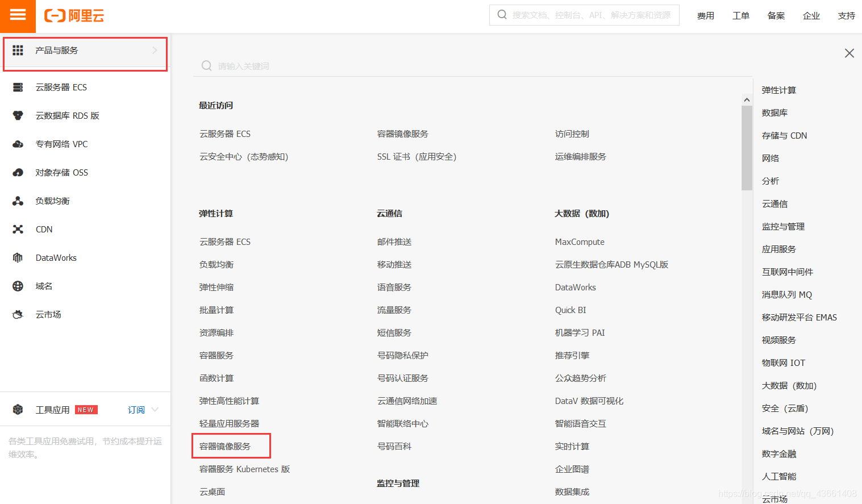Click the scrollbar up arrow
Screen dimensions: 862x504
(747, 99)
